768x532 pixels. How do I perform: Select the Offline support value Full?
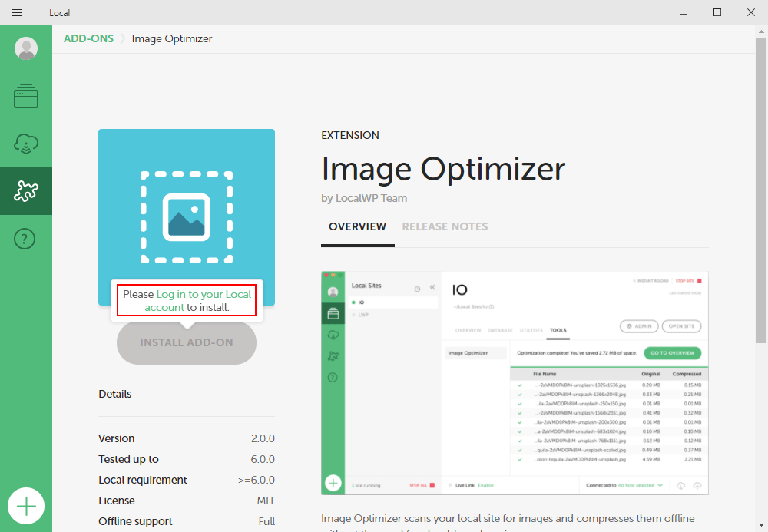click(267, 522)
